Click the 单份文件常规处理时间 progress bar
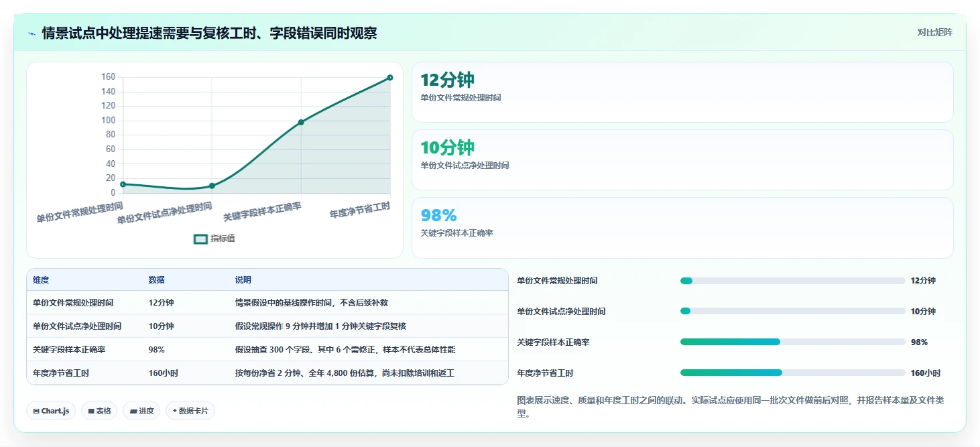This screenshot has width=980, height=447. 792,281
